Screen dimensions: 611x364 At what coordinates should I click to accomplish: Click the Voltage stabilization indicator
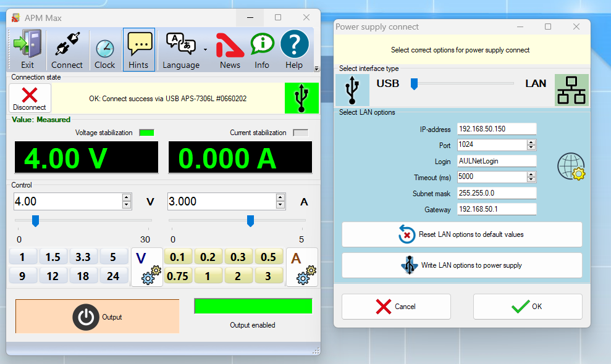(146, 133)
